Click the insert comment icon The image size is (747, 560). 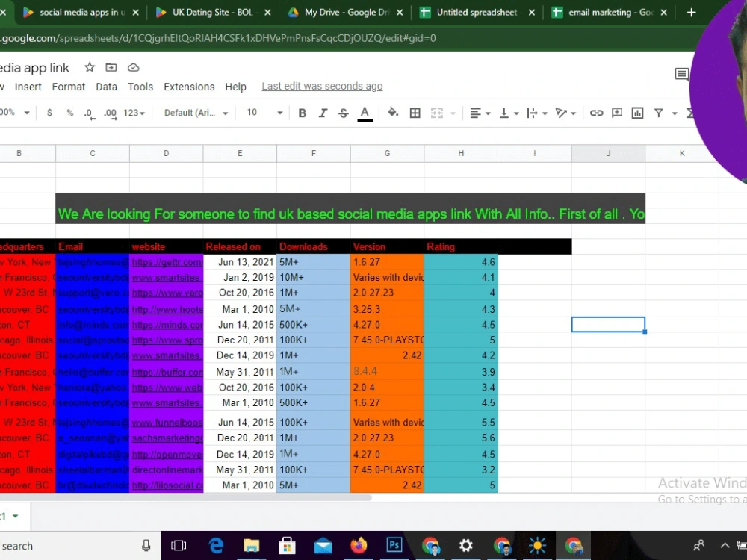[x=617, y=113]
